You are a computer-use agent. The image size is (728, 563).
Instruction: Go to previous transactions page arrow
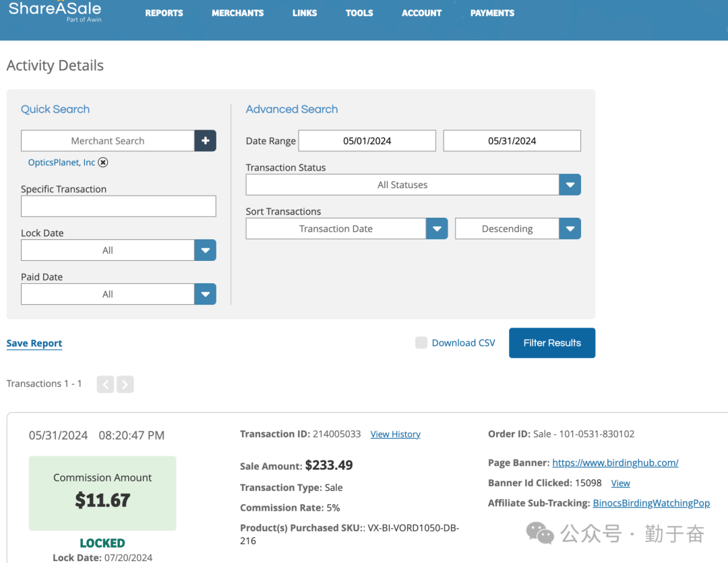(105, 384)
